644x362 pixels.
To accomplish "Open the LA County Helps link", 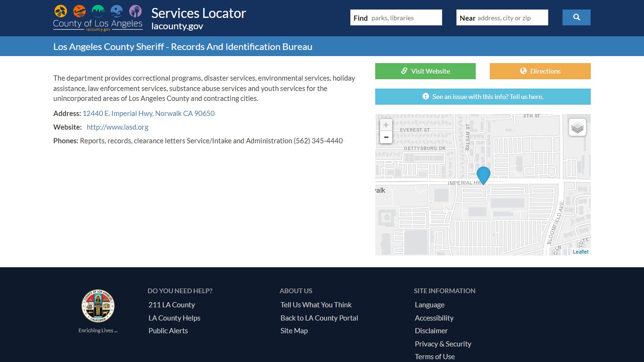I will pos(174,318).
